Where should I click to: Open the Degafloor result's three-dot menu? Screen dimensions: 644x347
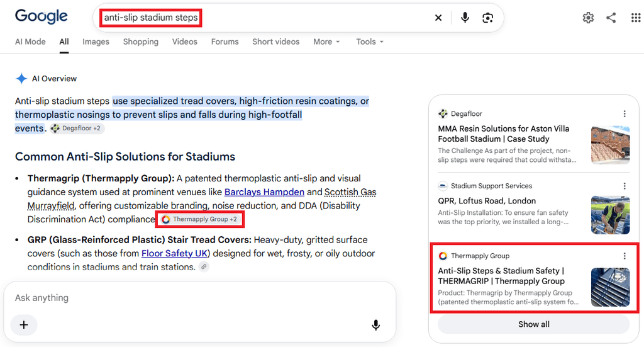[625, 113]
